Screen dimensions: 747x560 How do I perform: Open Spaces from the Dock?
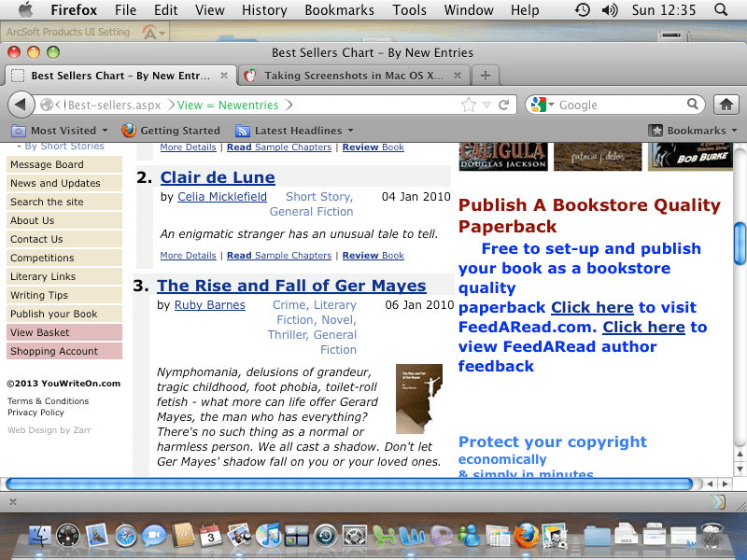297,535
